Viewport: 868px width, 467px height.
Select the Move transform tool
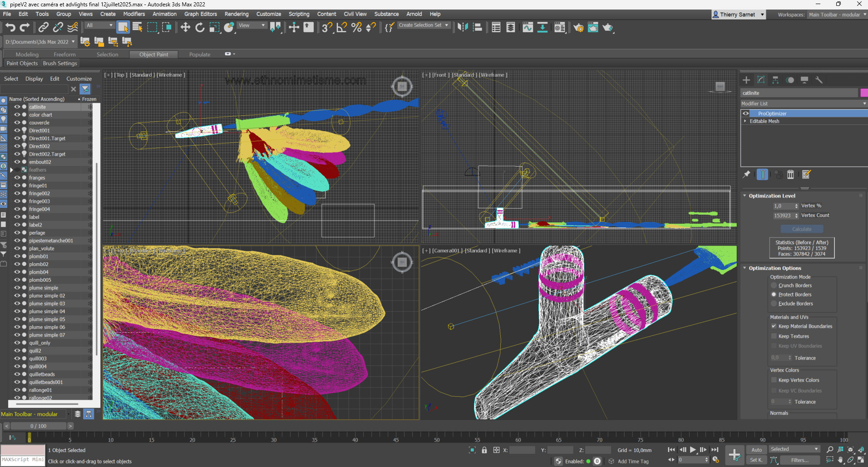click(x=185, y=28)
